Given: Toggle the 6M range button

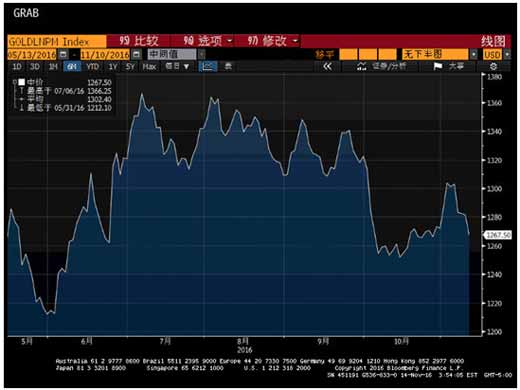Looking at the screenshot, I should click(72, 67).
